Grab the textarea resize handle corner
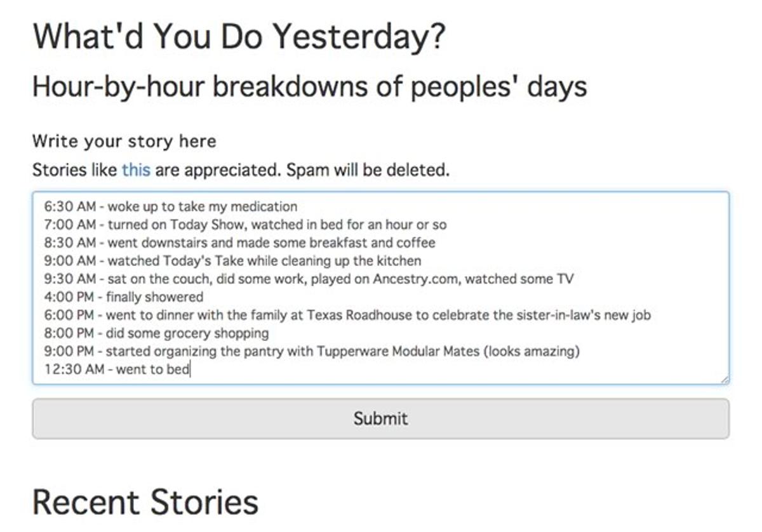 [725, 379]
